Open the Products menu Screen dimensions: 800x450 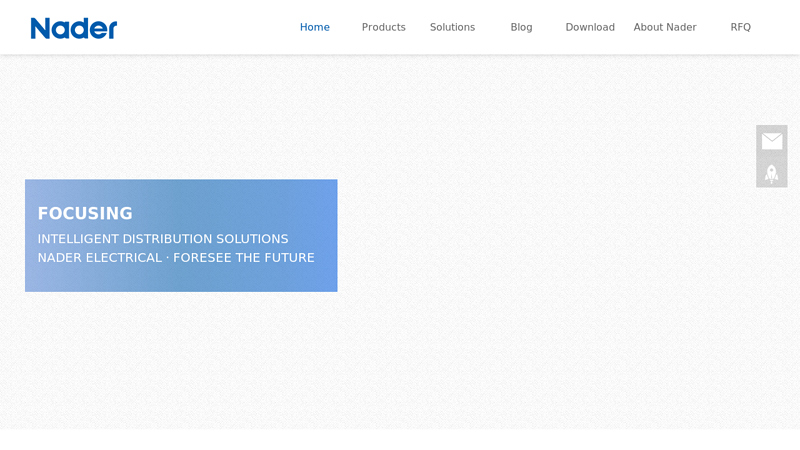[383, 27]
